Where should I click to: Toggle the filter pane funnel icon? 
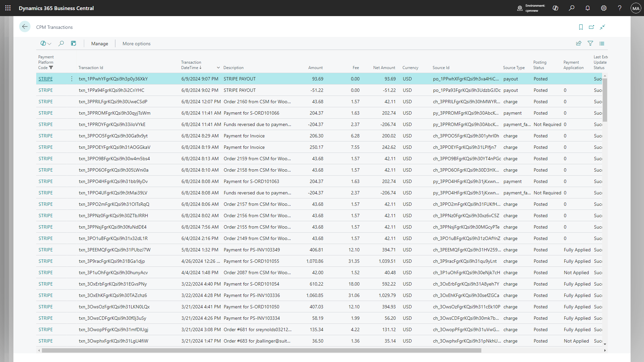tap(590, 44)
